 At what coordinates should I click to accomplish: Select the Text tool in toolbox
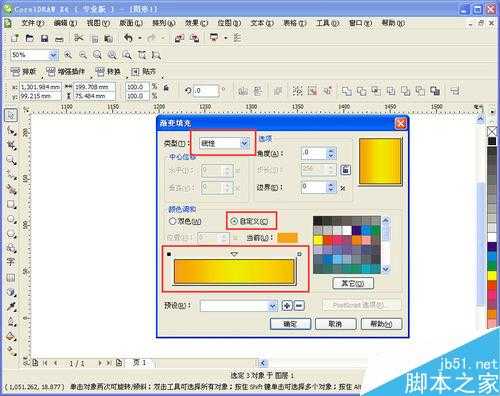[10, 262]
